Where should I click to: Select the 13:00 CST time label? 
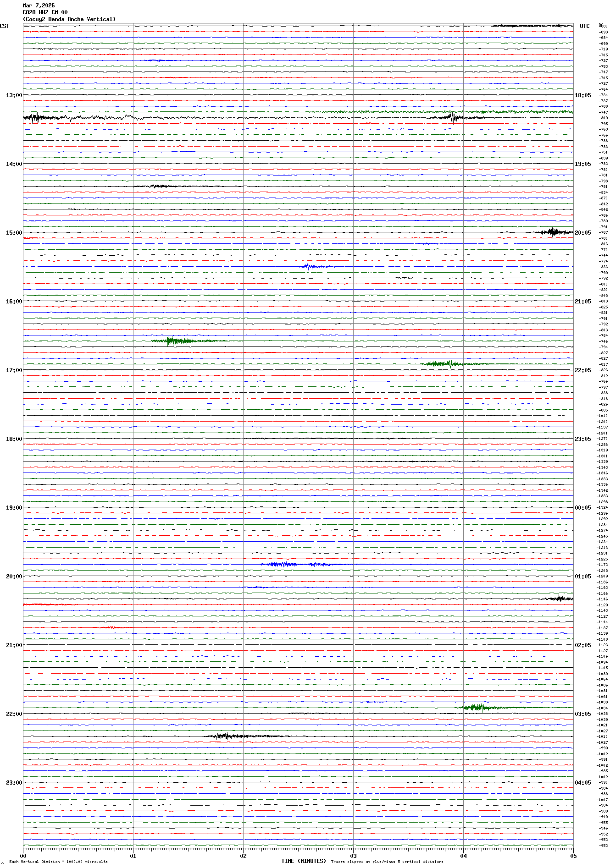pos(14,95)
